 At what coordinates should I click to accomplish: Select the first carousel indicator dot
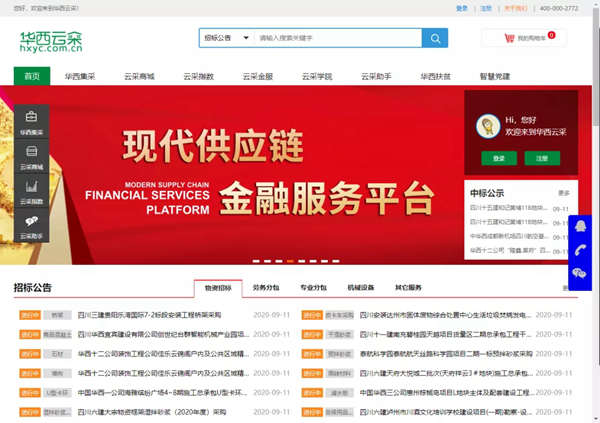pos(256,261)
